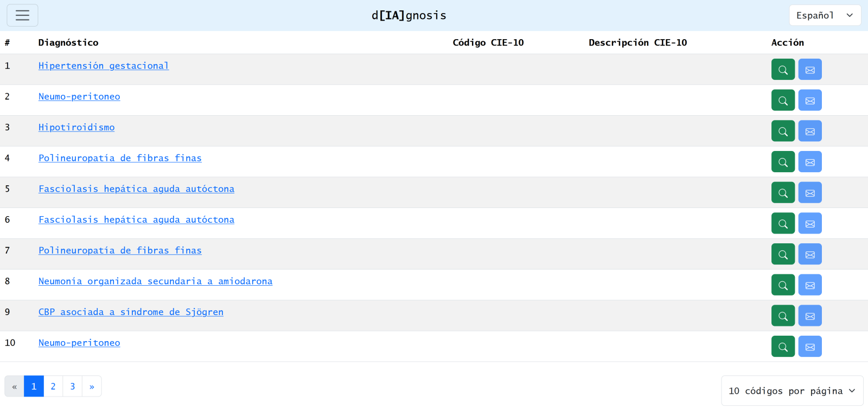The width and height of the screenshot is (868, 409).
Task: Click search icon in row 4
Action: [783, 162]
